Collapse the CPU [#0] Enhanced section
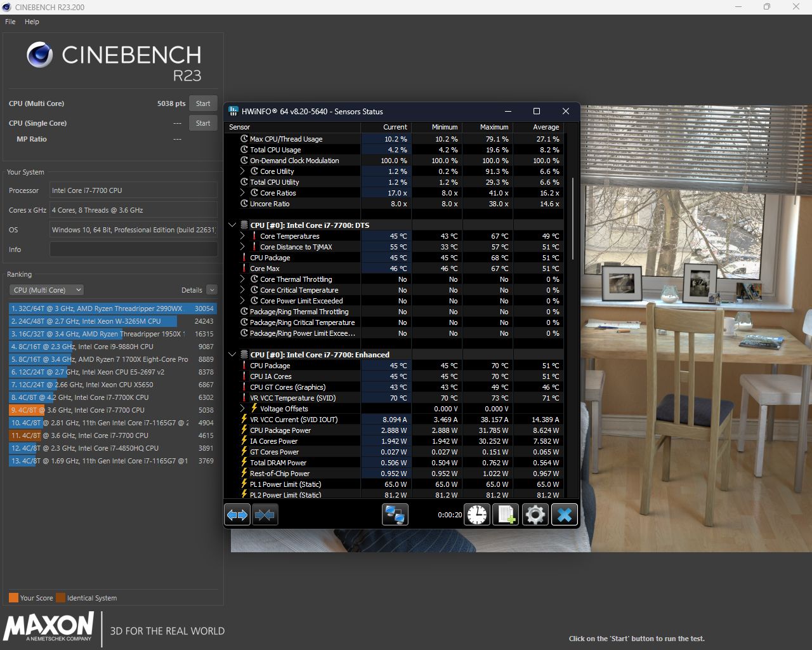Viewport: 812px width, 650px height. click(x=232, y=354)
